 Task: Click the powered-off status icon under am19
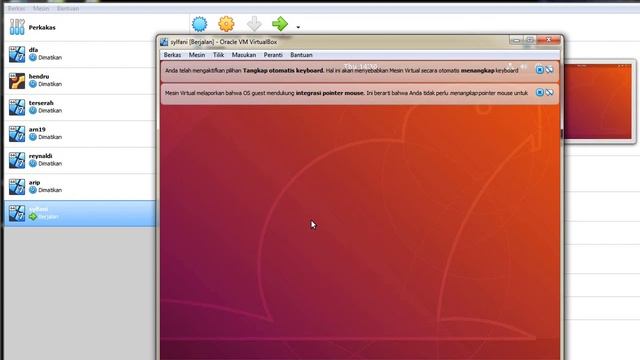click(33, 137)
